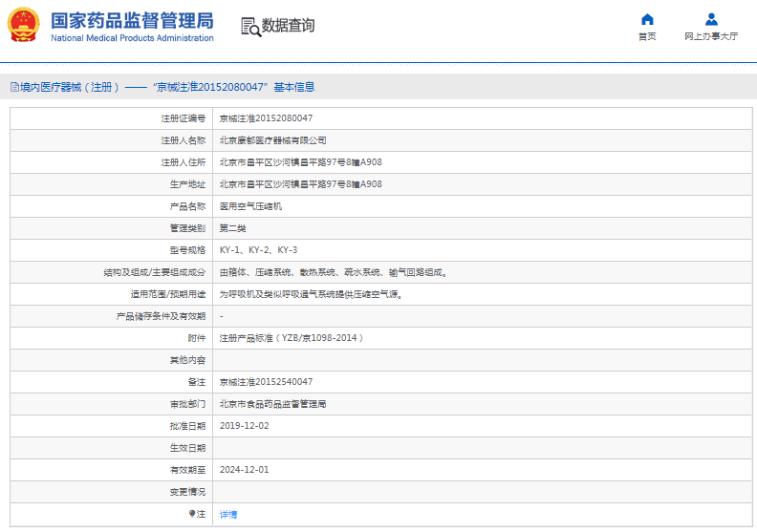The height and width of the screenshot is (532, 757).
Task: Click model value KY-1、KY-2、KY-3
Action: (258, 250)
